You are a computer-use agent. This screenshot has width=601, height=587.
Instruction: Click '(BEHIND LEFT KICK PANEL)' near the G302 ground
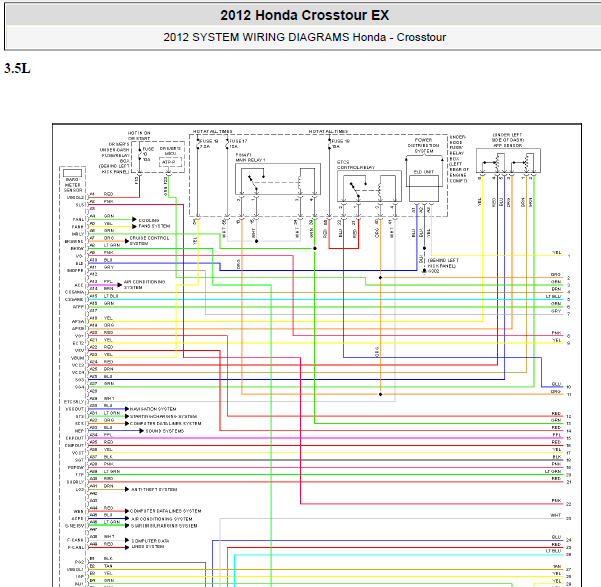pyautogui.click(x=443, y=263)
